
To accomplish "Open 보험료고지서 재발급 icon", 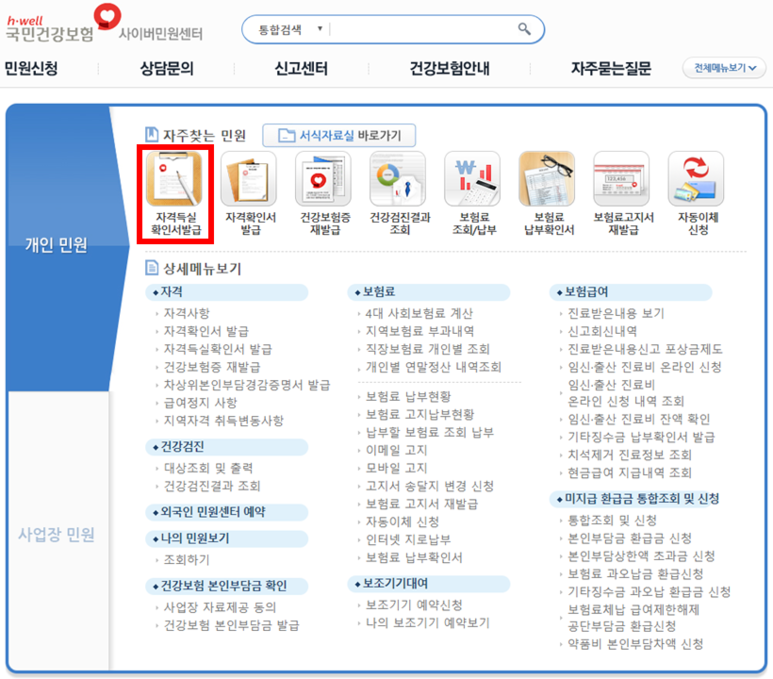I will [x=622, y=179].
